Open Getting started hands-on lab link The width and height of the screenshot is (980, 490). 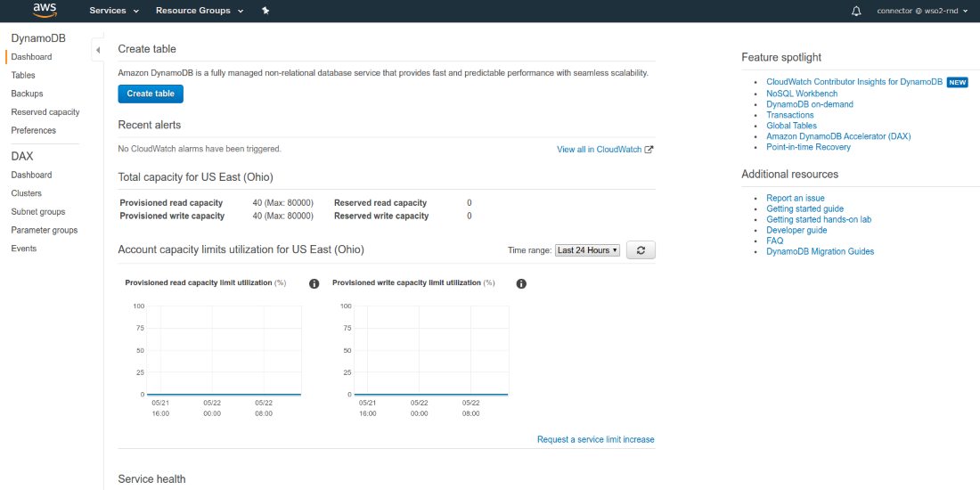pyautogui.click(x=819, y=219)
